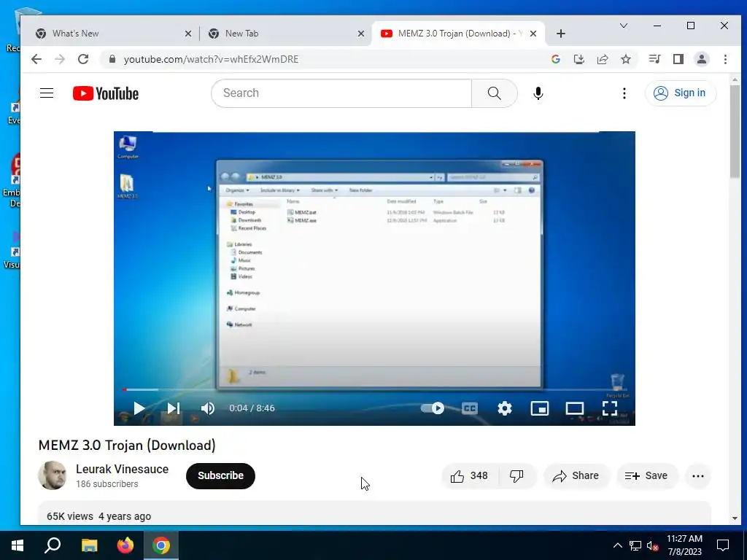747x560 pixels.
Task: Toggle closed captions CC button
Action: click(470, 408)
